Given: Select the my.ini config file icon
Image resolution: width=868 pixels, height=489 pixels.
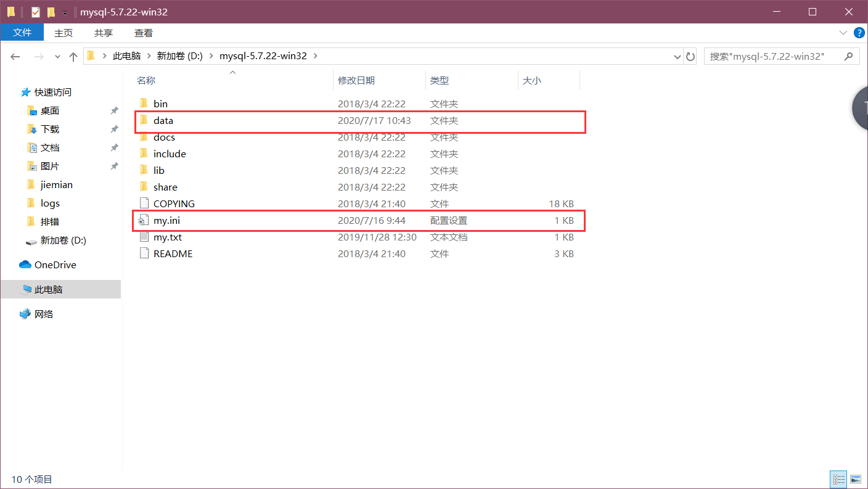Looking at the screenshot, I should pyautogui.click(x=144, y=220).
